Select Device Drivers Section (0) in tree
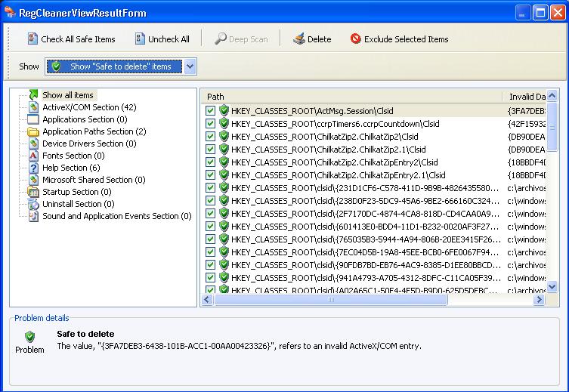Image resolution: width=569 pixels, height=392 pixels. [89, 144]
